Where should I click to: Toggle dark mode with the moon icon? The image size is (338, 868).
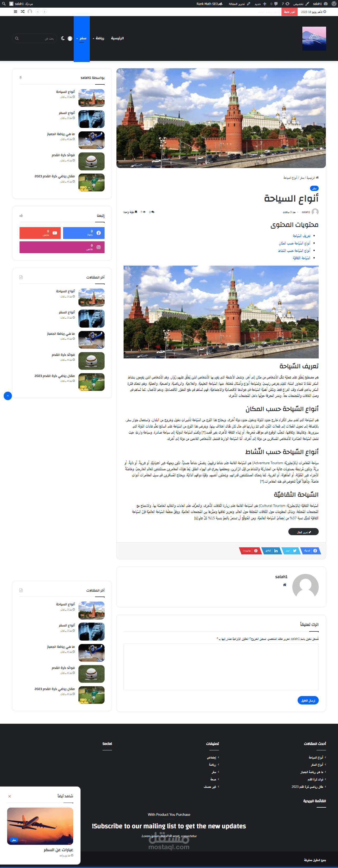[x=63, y=39]
